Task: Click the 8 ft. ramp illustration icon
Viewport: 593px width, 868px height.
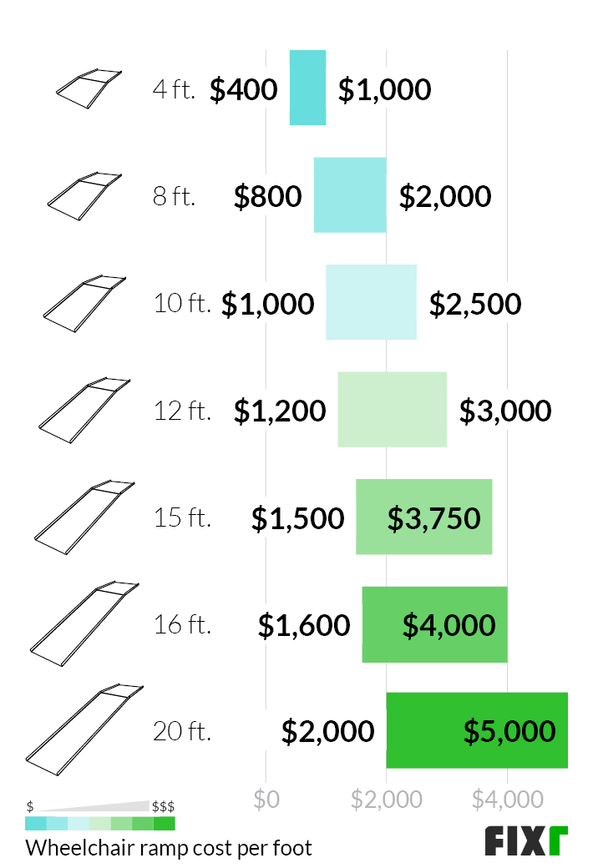Action: click(85, 196)
